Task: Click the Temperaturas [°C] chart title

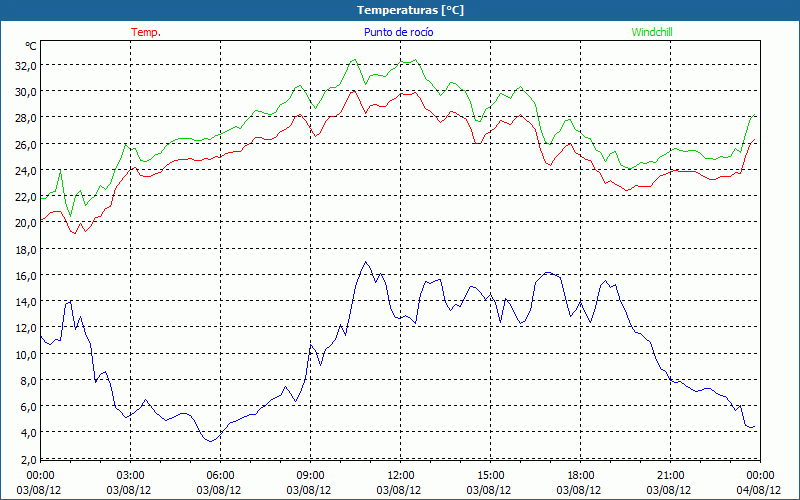Action: tap(410, 10)
